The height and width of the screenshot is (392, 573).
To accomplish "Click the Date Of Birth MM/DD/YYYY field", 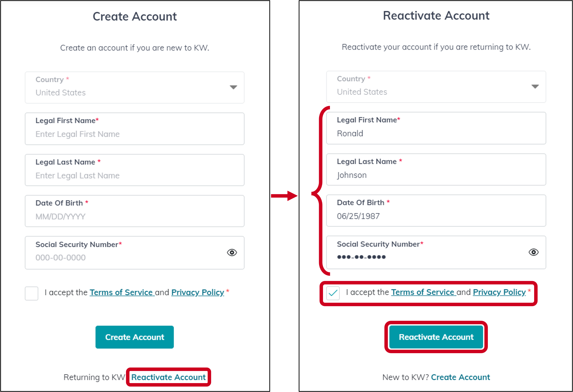I will pyautogui.click(x=134, y=216).
